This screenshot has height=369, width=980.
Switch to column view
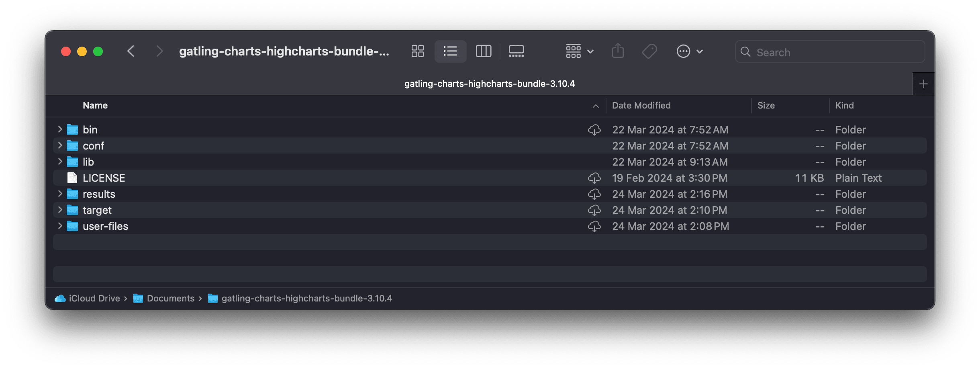[x=484, y=51]
